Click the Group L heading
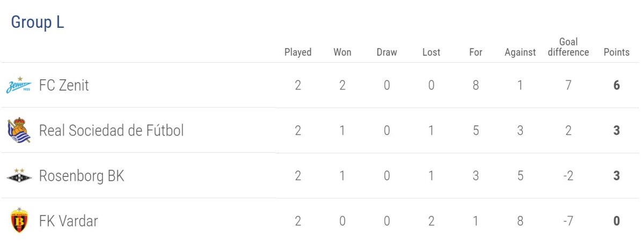This screenshot has width=644, height=245. (x=38, y=23)
